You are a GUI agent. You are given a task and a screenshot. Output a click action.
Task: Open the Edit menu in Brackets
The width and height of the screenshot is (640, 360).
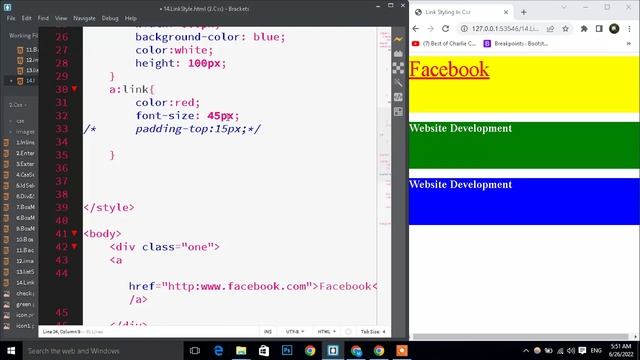27,18
